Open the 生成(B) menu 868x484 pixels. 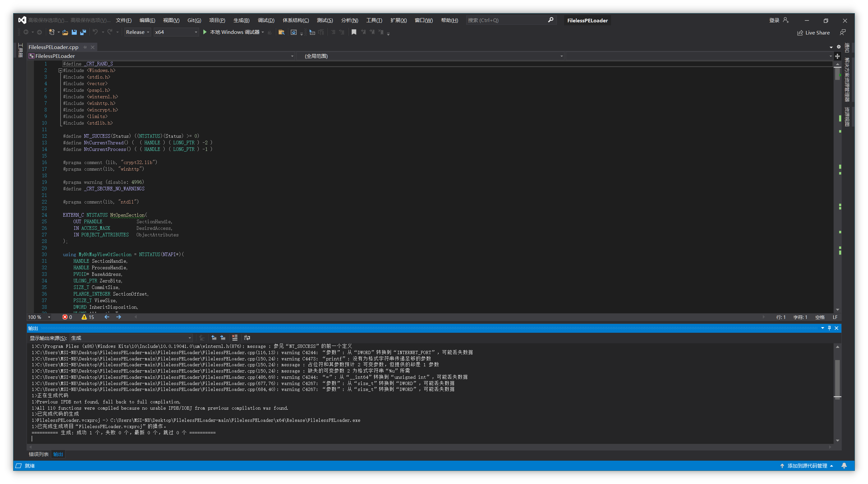(241, 20)
